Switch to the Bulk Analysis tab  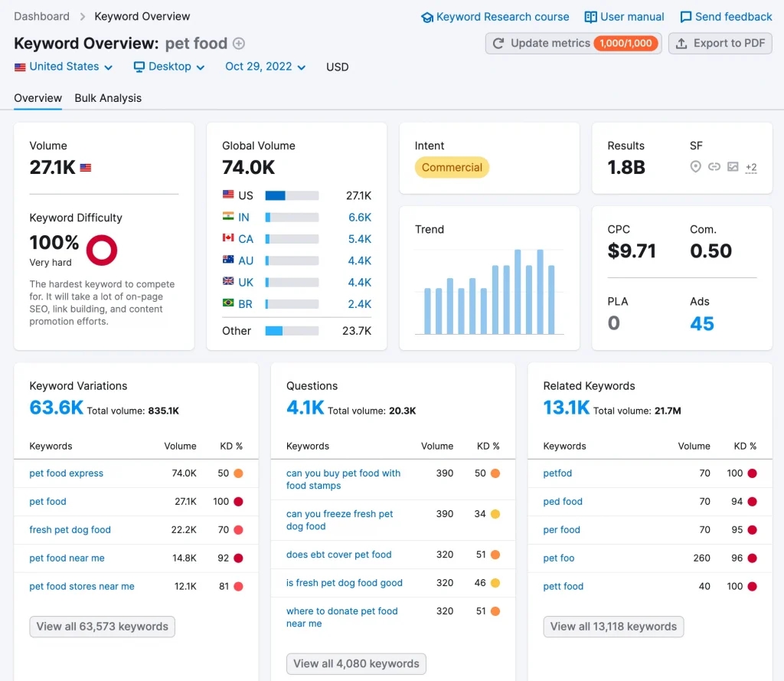[x=108, y=98]
